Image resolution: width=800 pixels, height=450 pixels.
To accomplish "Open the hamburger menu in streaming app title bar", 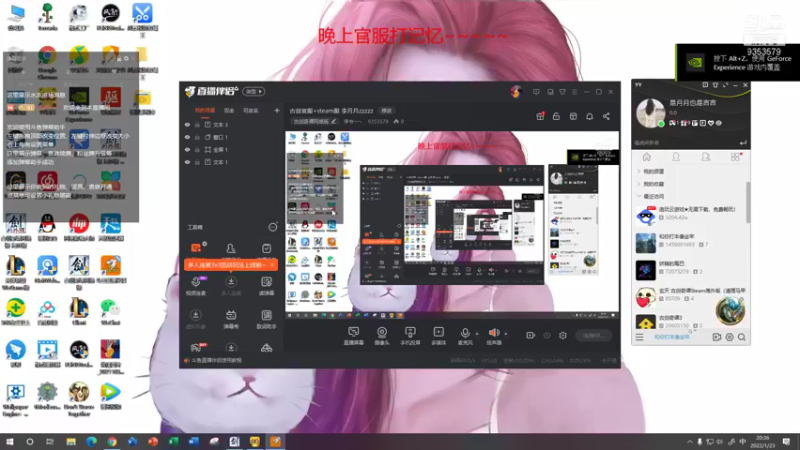I will (574, 92).
